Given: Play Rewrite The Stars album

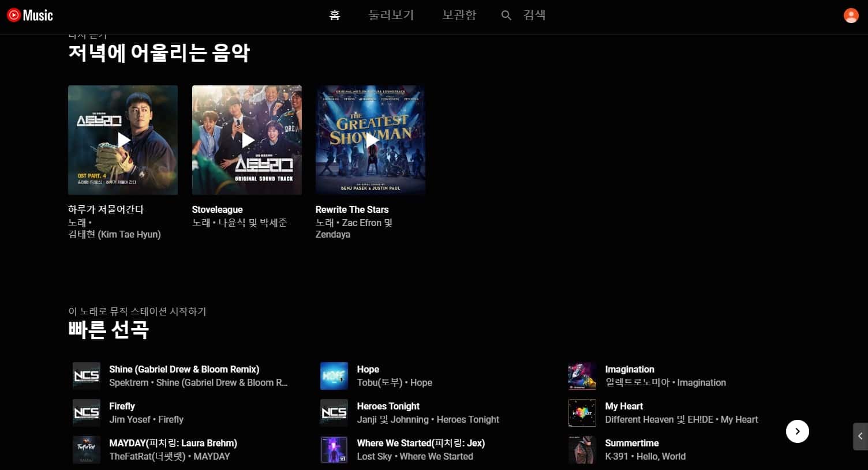Looking at the screenshot, I should (x=370, y=140).
